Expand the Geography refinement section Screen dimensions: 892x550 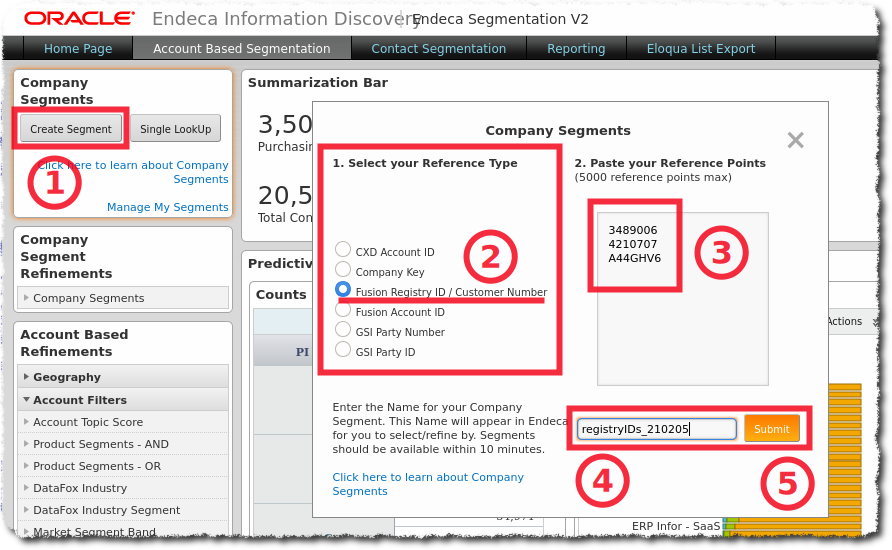66,377
